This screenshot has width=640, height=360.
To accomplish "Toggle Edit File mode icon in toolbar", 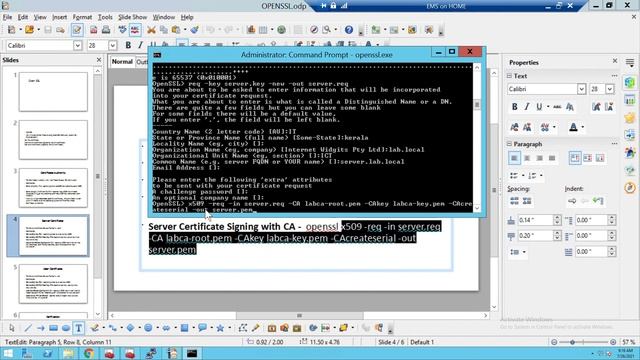I will click(x=77, y=30).
